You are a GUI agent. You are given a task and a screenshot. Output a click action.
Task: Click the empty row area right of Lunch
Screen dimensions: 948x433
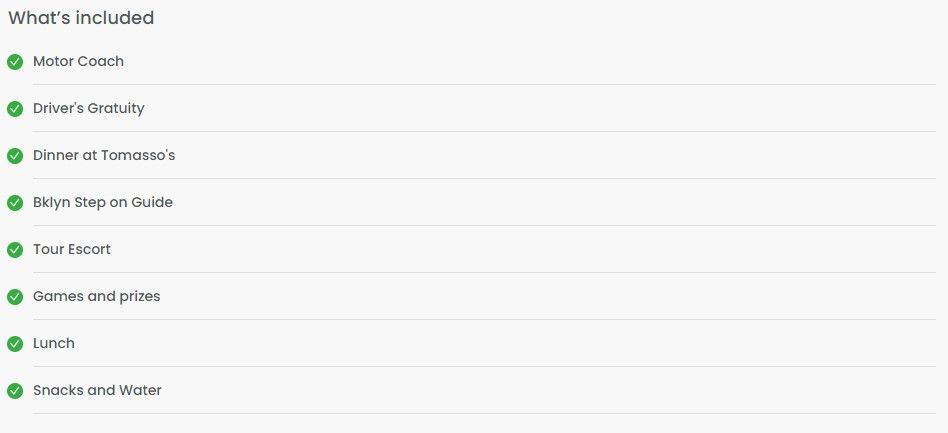tap(505, 343)
